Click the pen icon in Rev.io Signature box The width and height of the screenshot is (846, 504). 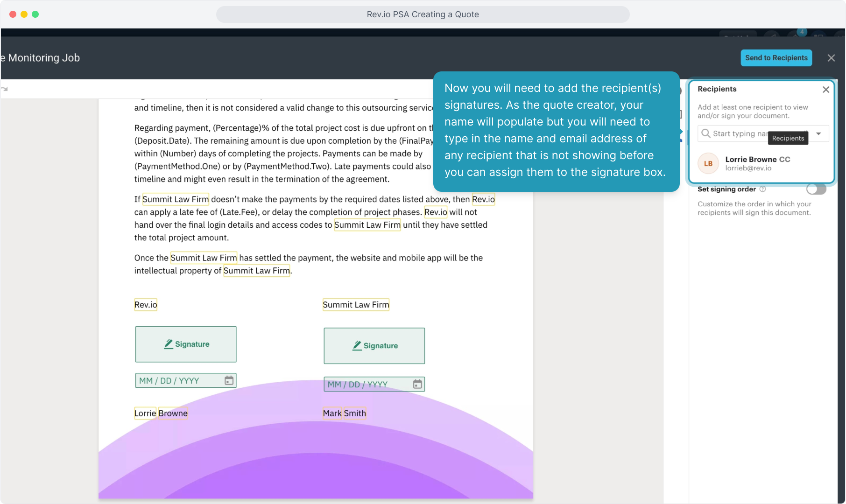[169, 344]
